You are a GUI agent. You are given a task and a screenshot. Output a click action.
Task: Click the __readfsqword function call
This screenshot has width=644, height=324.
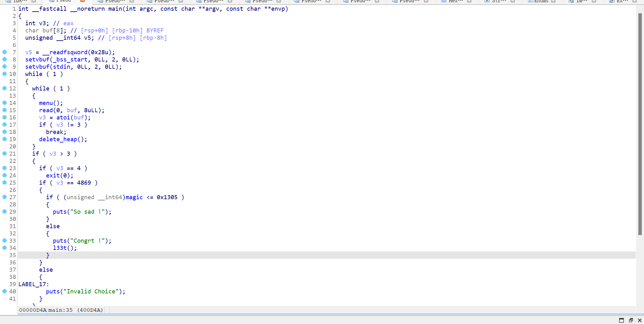tap(65, 52)
